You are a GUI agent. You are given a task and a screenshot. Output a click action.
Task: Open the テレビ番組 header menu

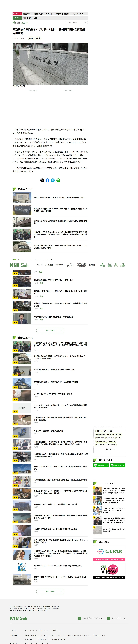pyautogui.click(x=49, y=265)
